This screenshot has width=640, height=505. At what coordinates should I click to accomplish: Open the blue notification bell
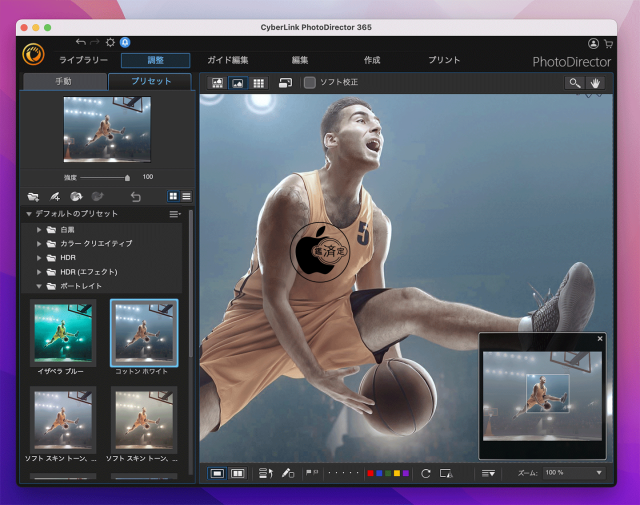(125, 42)
